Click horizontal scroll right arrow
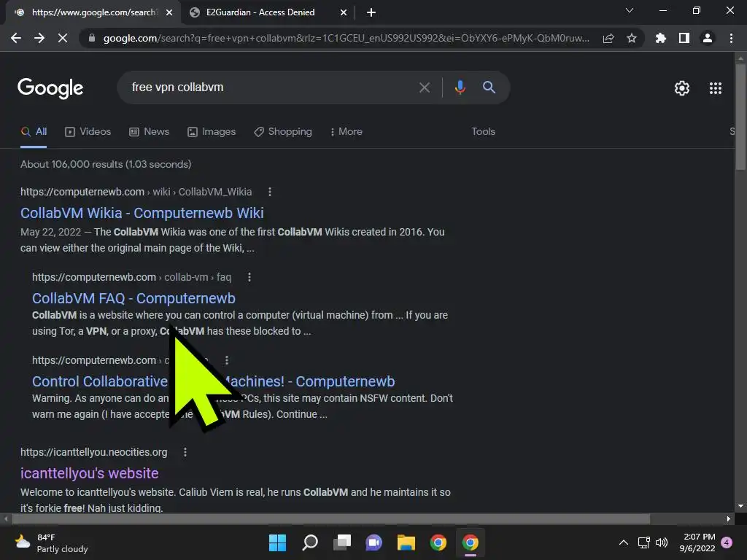Viewport: 747px width, 560px height. pos(729,518)
